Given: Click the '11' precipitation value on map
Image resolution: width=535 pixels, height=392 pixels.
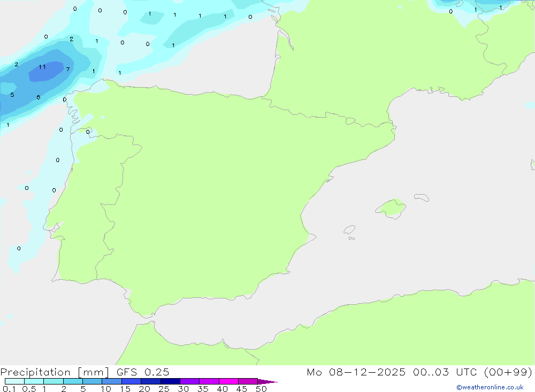Looking at the screenshot, I should pyautogui.click(x=42, y=67).
